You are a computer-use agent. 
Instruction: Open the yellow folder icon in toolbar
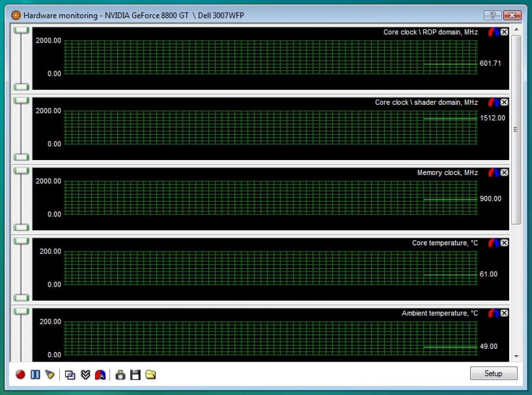150,375
